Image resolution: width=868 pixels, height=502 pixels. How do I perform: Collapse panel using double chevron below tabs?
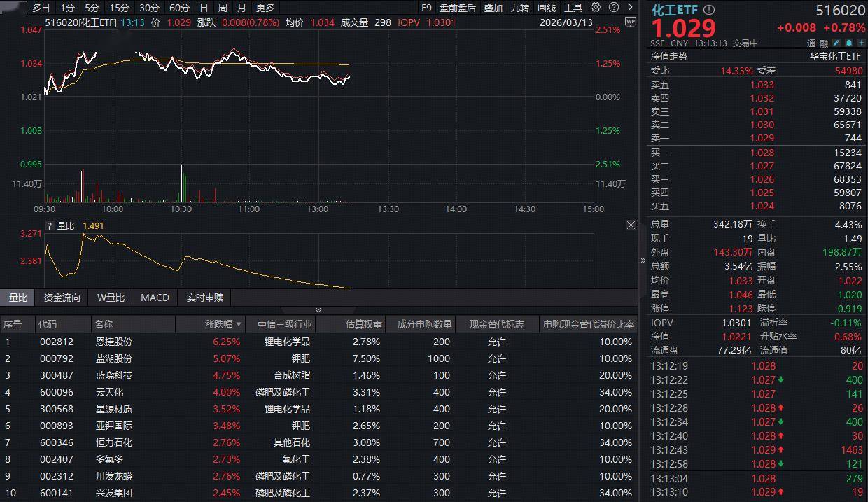click(318, 309)
